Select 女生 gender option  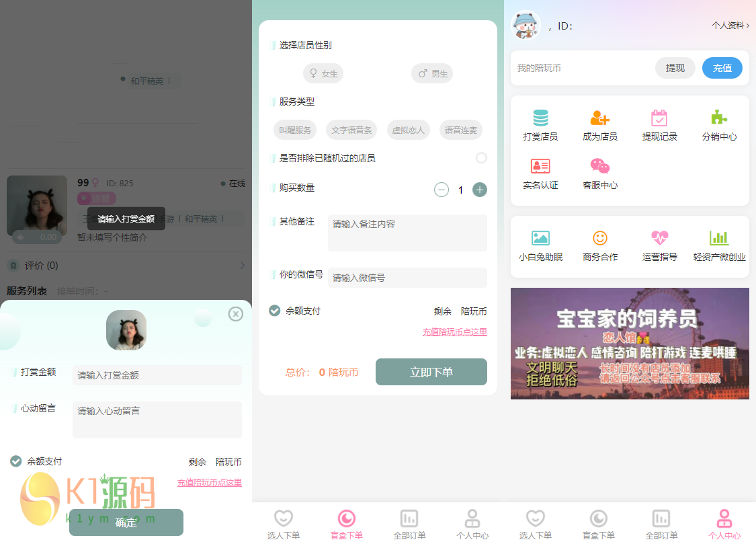[323, 73]
